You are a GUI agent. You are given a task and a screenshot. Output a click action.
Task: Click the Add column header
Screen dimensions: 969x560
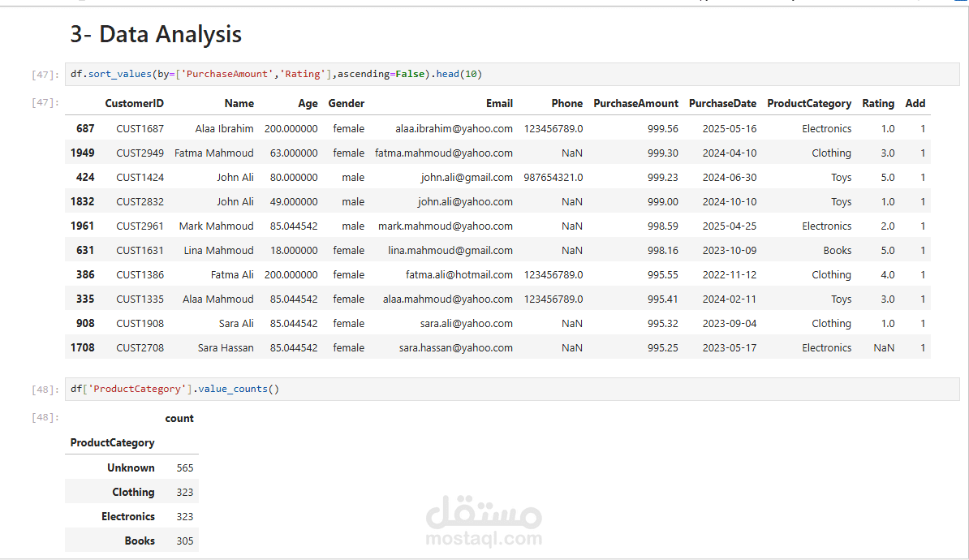click(915, 103)
